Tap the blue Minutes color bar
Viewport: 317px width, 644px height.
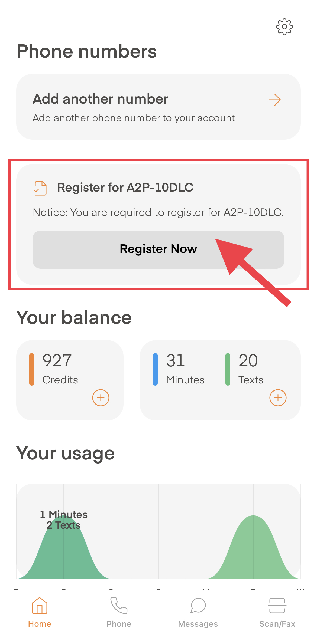click(x=155, y=369)
